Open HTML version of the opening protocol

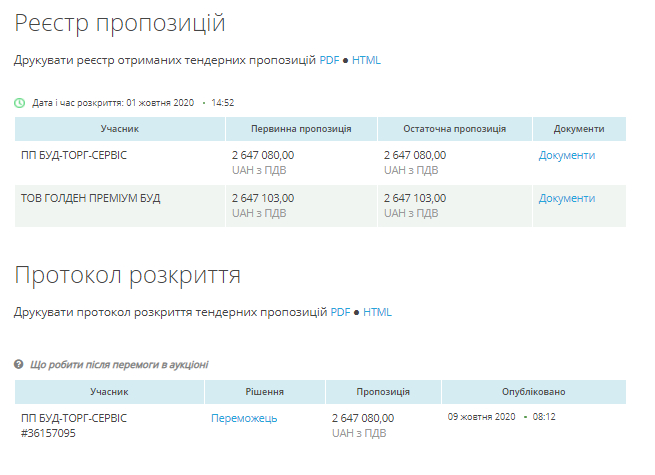tap(377, 312)
